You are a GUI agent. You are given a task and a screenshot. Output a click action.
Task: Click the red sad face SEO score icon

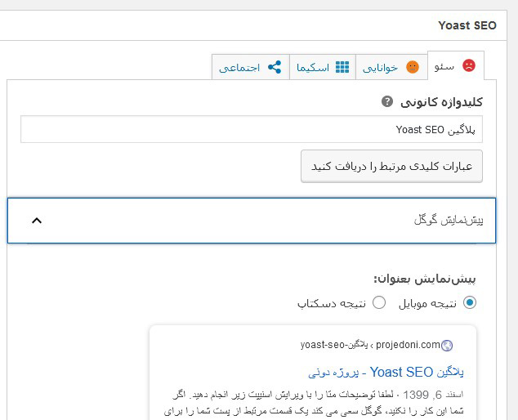click(469, 65)
